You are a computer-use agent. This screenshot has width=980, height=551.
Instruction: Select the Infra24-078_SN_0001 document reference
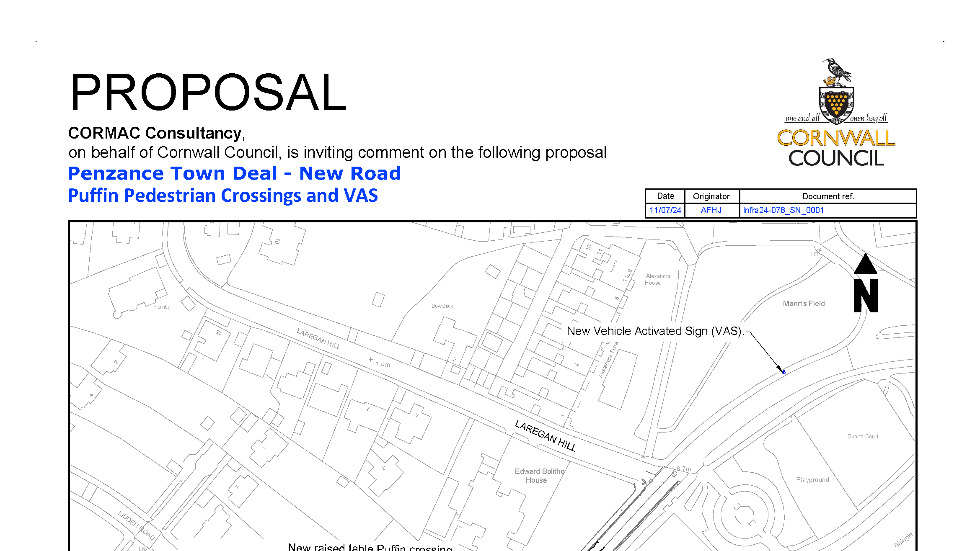pos(783,210)
